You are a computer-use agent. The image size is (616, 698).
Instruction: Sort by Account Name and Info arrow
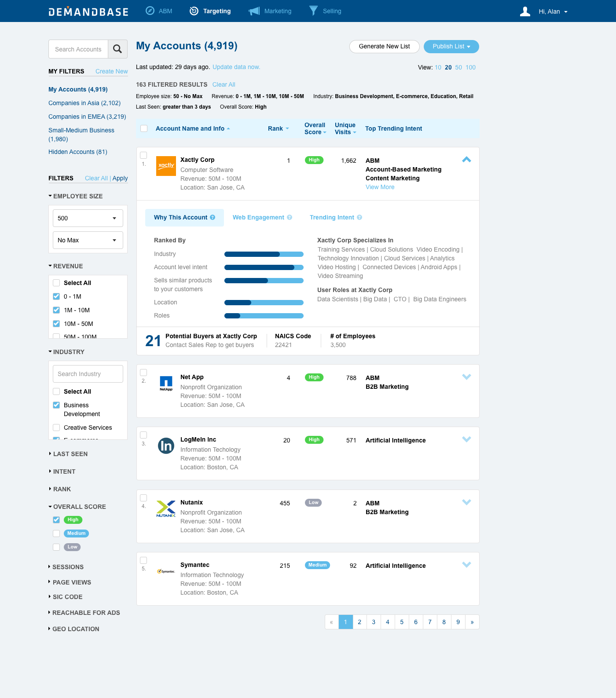click(228, 129)
